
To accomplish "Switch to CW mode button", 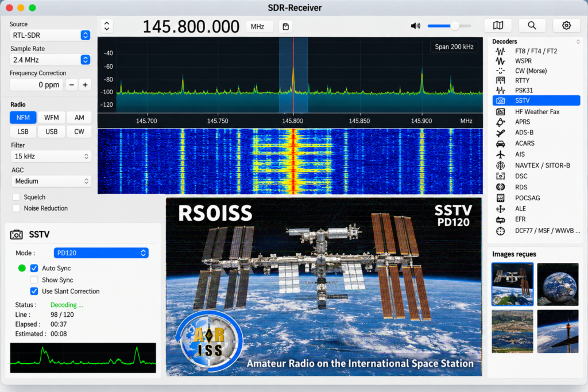I will [79, 131].
